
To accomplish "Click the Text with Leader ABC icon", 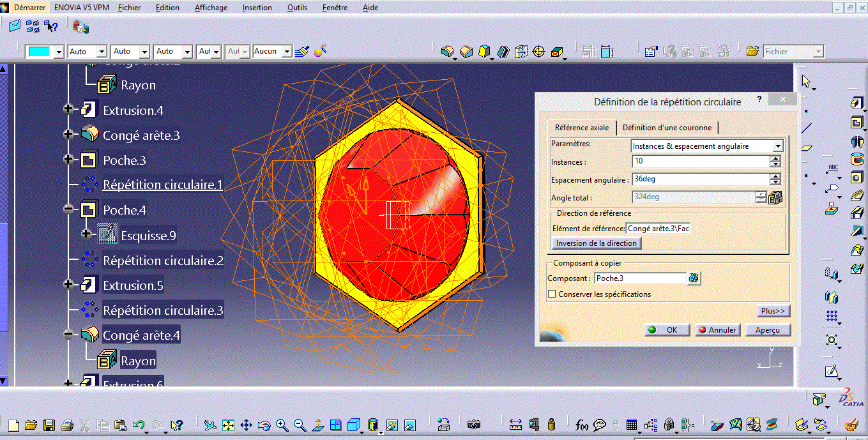I will click(833, 168).
